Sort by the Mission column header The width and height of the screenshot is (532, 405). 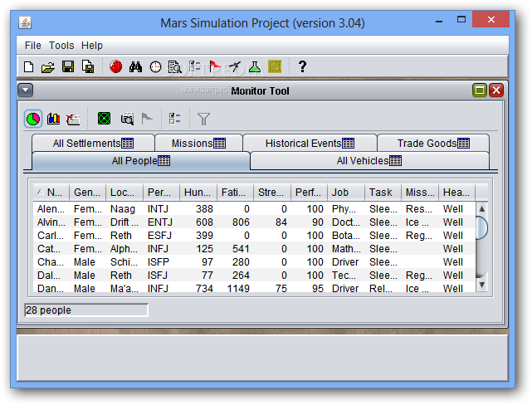coord(420,193)
